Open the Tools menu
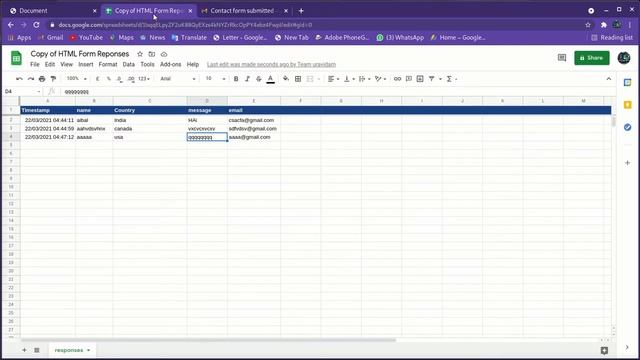Screen dimensions: 640x360 tap(147, 64)
